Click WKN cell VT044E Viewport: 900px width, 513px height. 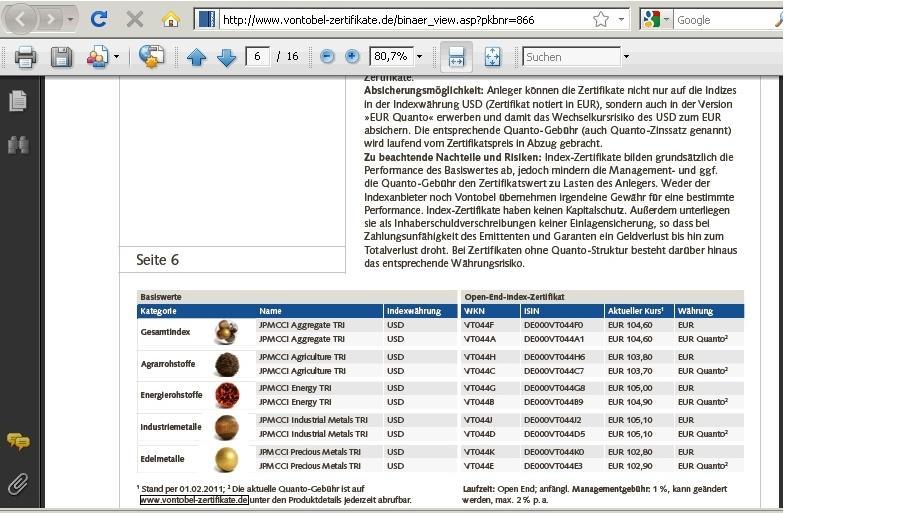point(478,466)
